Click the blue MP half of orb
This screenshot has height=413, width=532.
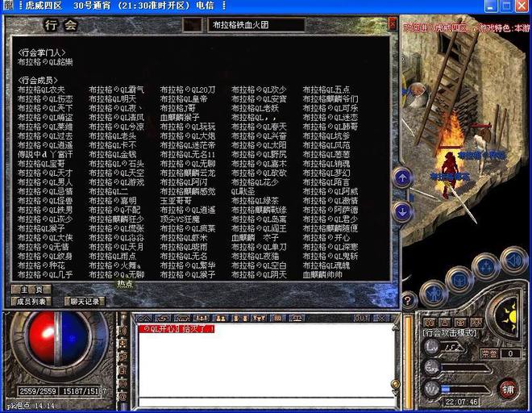75,339
